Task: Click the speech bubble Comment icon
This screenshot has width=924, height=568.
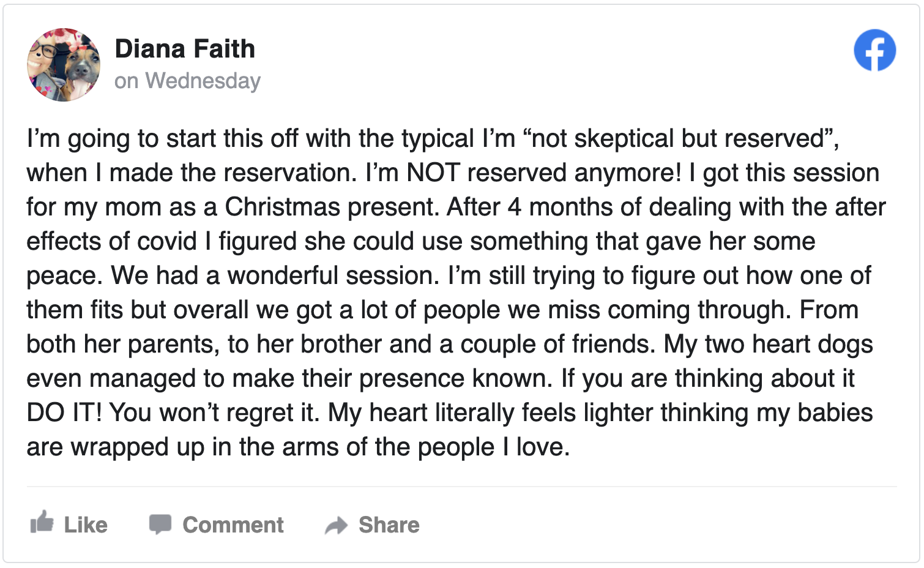Action: (x=160, y=524)
